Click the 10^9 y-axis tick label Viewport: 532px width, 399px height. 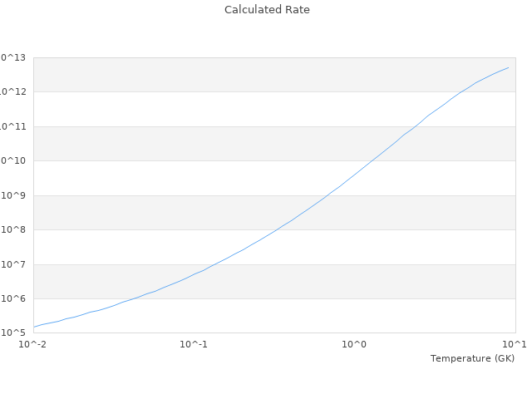[15, 195]
